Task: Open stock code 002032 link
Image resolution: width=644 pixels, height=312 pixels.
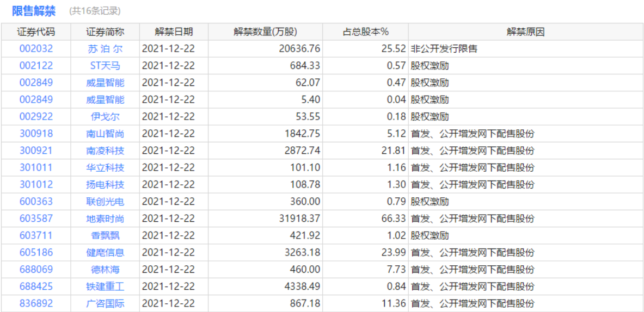Action: tap(36, 49)
